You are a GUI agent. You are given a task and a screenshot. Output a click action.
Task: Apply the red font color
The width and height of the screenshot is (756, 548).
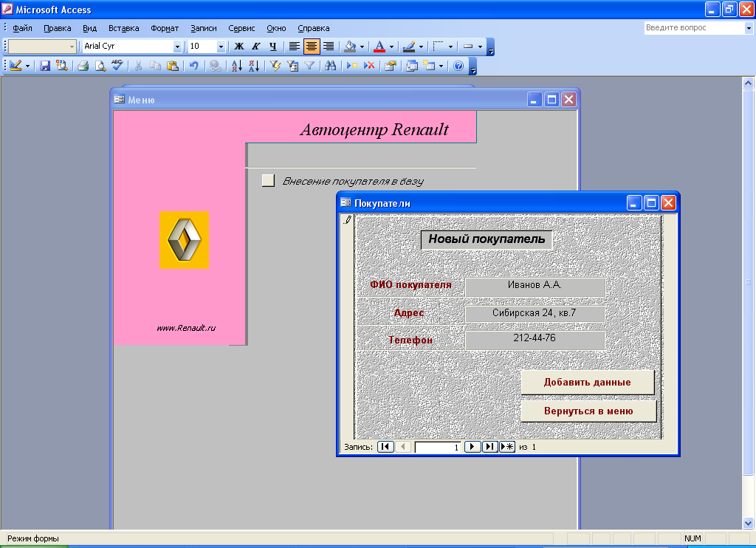tap(379, 47)
